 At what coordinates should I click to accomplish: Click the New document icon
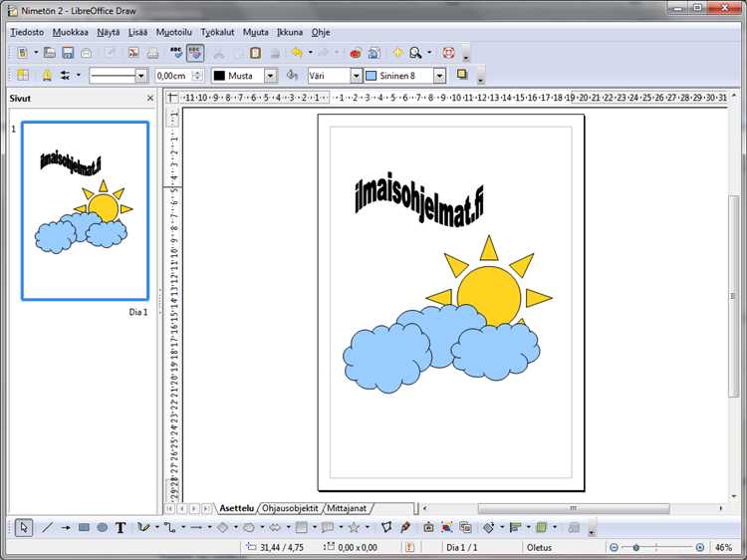coord(22,53)
